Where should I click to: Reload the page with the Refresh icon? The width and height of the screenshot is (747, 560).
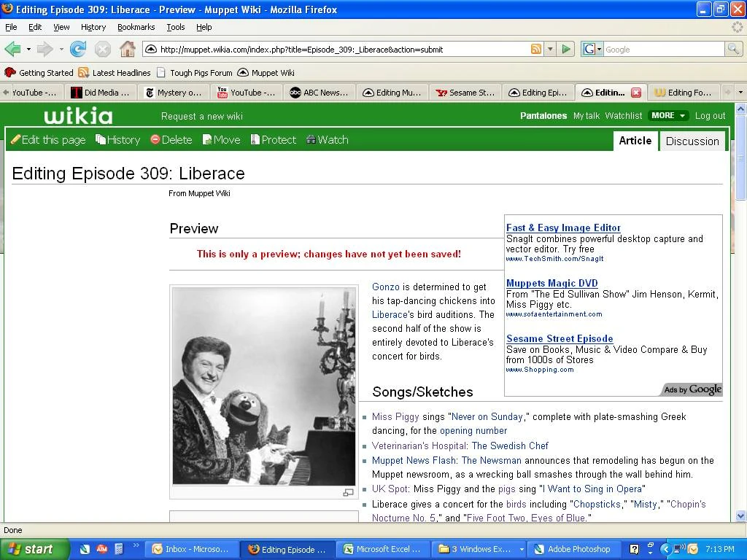click(x=78, y=49)
